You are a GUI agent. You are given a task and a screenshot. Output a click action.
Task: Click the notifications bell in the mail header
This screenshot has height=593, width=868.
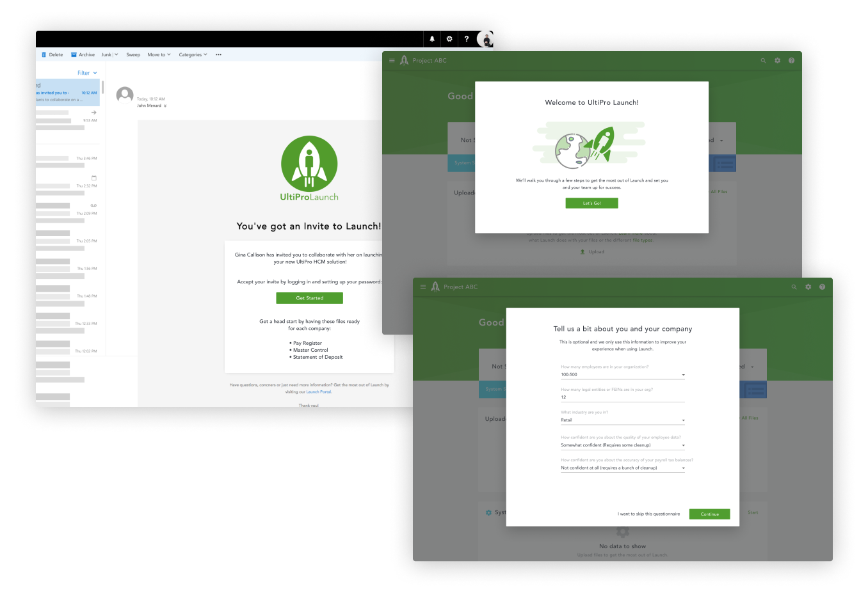tap(432, 39)
